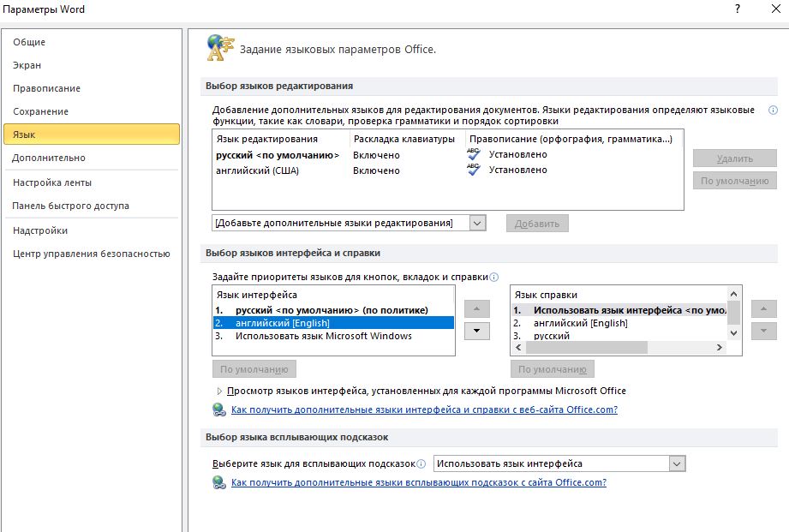Select русский in help language list
This screenshot has height=532, width=789.
(x=619, y=336)
